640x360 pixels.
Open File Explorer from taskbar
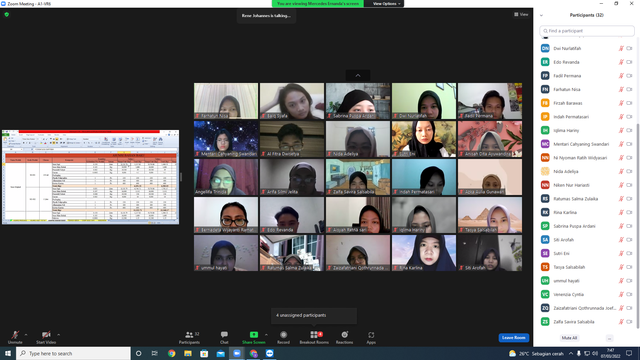[188, 353]
